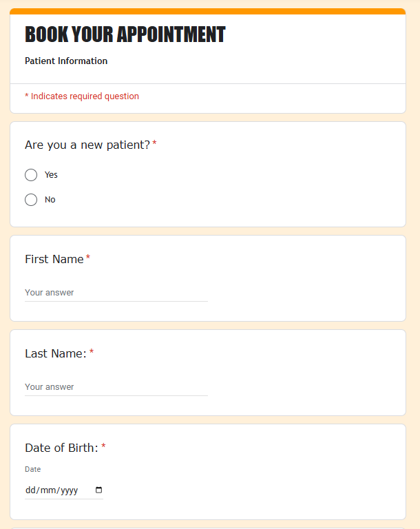
Task: Select the "Yes" radio button for new patient
Action: pyautogui.click(x=31, y=175)
